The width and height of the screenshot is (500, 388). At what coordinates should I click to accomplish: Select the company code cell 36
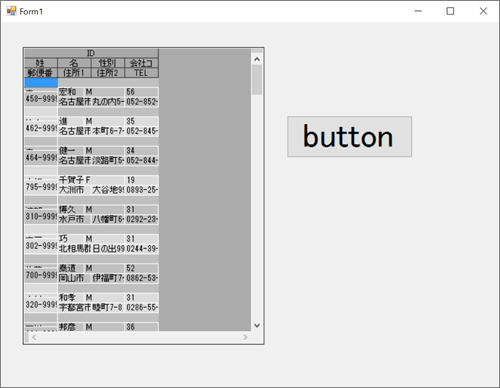click(x=142, y=327)
